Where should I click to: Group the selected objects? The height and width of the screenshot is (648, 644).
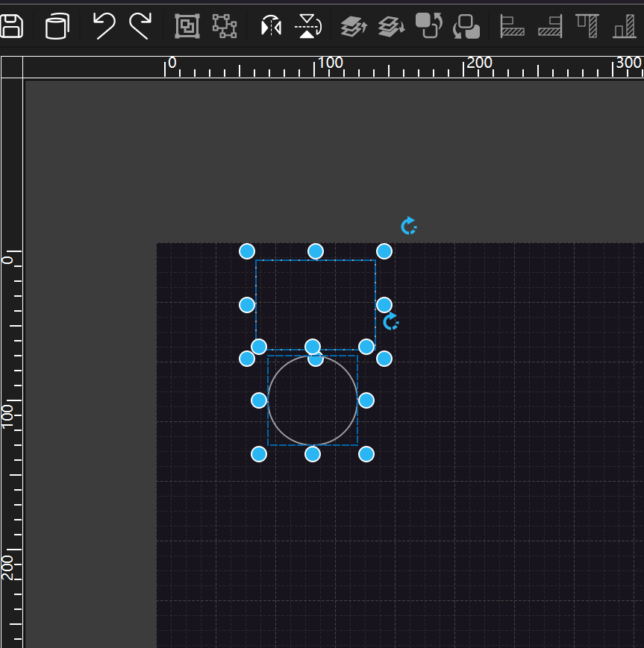pos(187,26)
